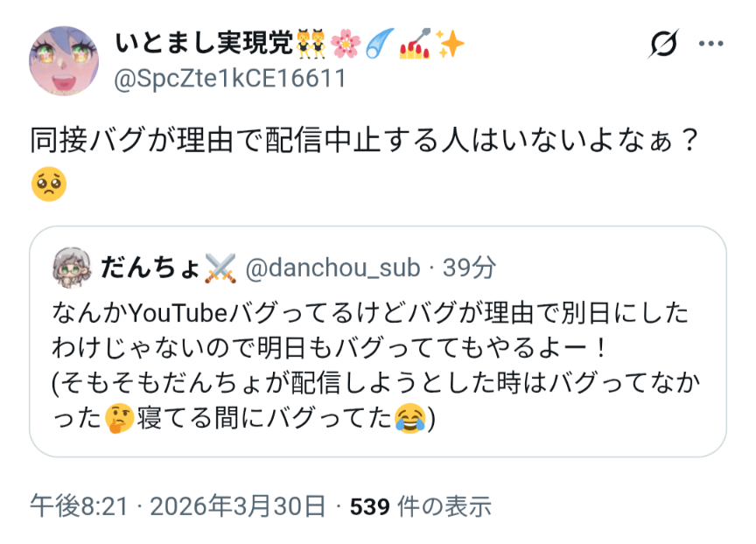Image resolution: width=756 pixels, height=544 pixels.
Task: Open the @danchou_sub handle
Action: coord(333,268)
